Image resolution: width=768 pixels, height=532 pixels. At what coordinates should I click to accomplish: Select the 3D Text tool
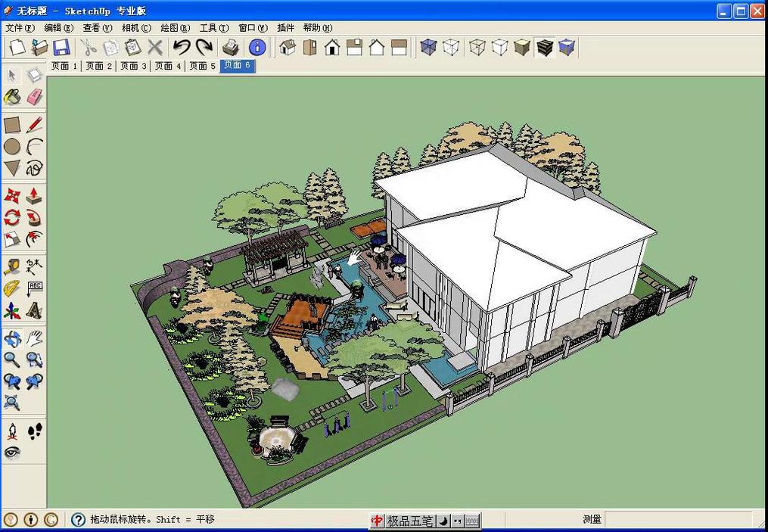[34, 310]
